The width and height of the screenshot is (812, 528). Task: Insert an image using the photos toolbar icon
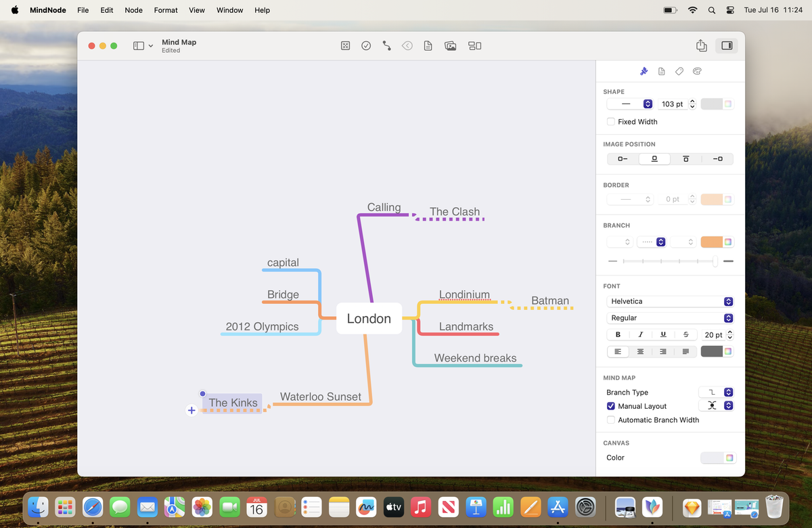tap(450, 45)
